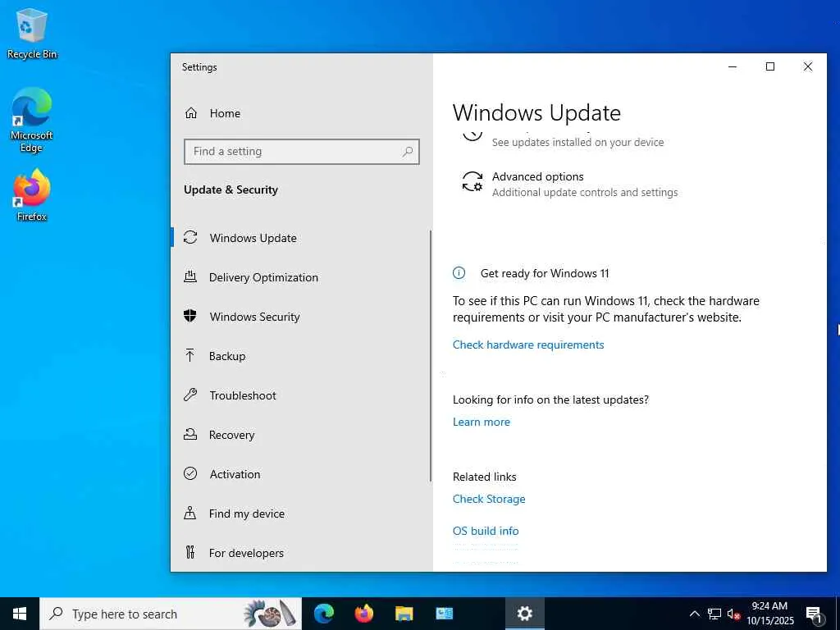840x630 pixels.
Task: Open Microsoft Edge from the taskbar
Action: point(323,614)
